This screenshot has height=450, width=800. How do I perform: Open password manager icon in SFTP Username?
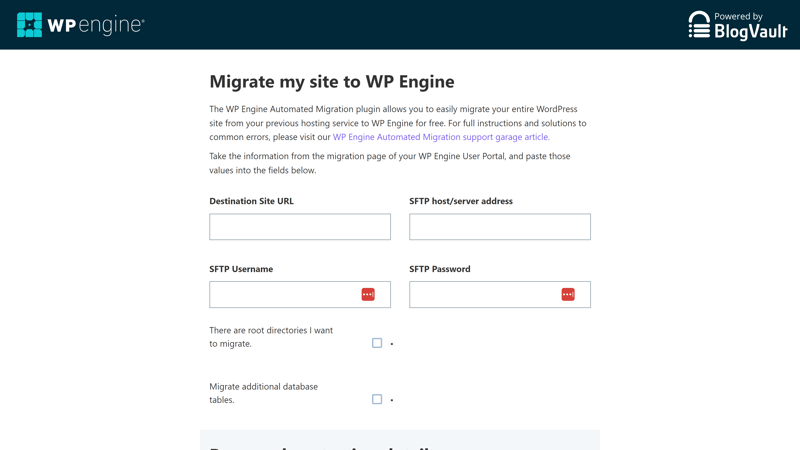(368, 294)
